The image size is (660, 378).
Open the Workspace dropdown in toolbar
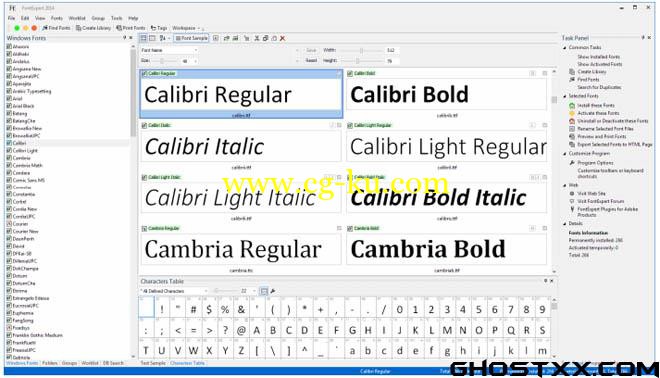[x=186, y=28]
